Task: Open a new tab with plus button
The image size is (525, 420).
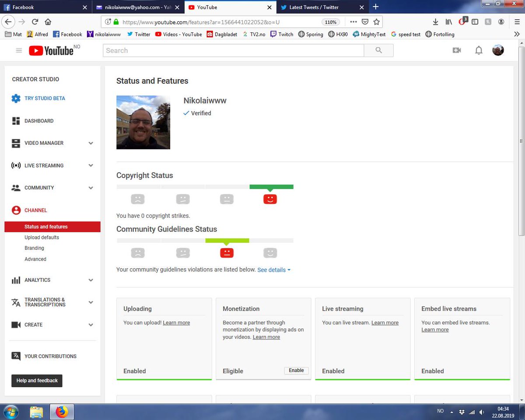Action: pos(375,7)
